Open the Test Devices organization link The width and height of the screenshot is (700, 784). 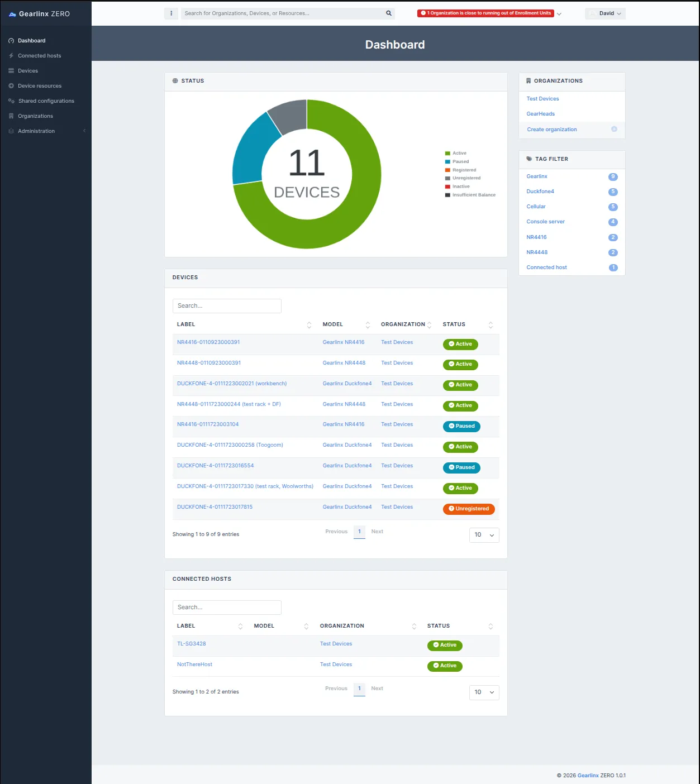tap(542, 99)
